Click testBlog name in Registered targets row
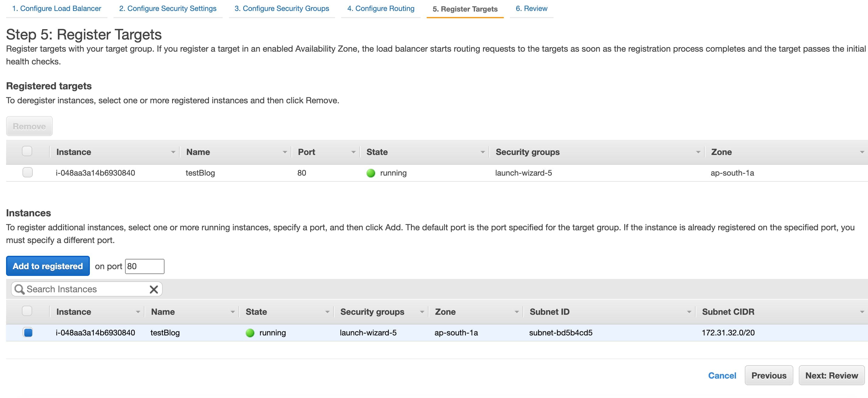Viewport: 868px width, 398px height. coord(200,173)
